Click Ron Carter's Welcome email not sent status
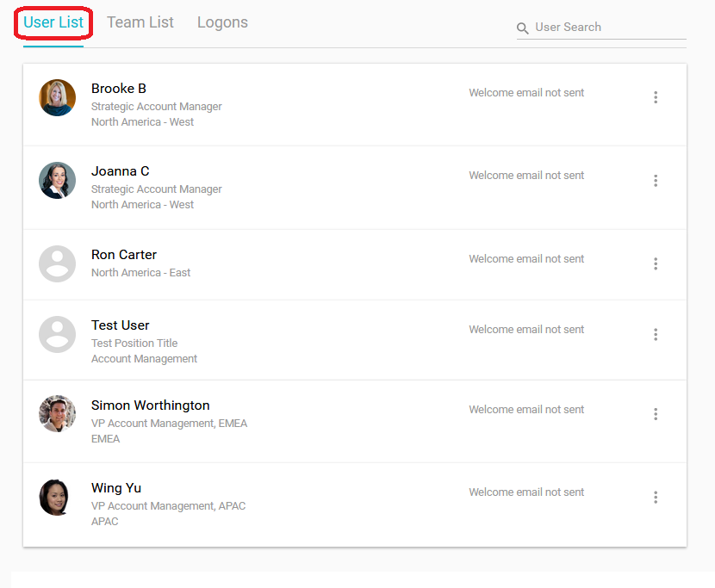 point(526,259)
